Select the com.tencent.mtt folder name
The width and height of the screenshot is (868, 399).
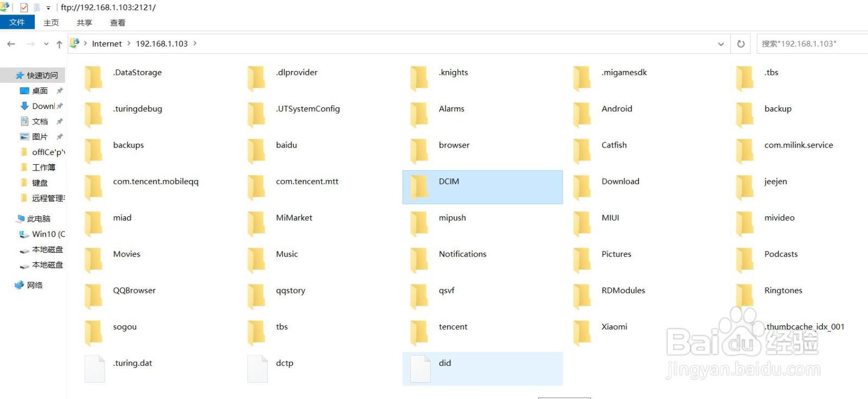point(307,181)
